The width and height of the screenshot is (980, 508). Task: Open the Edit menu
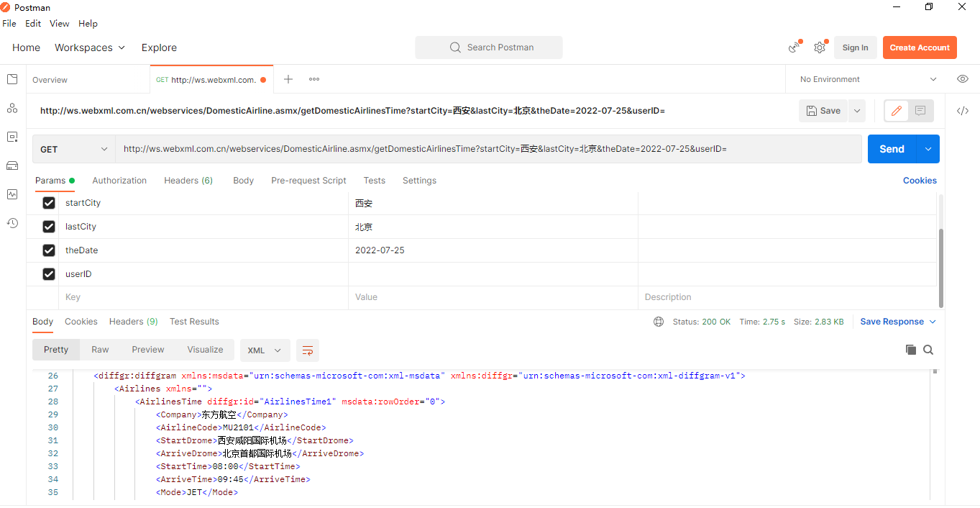coord(33,24)
